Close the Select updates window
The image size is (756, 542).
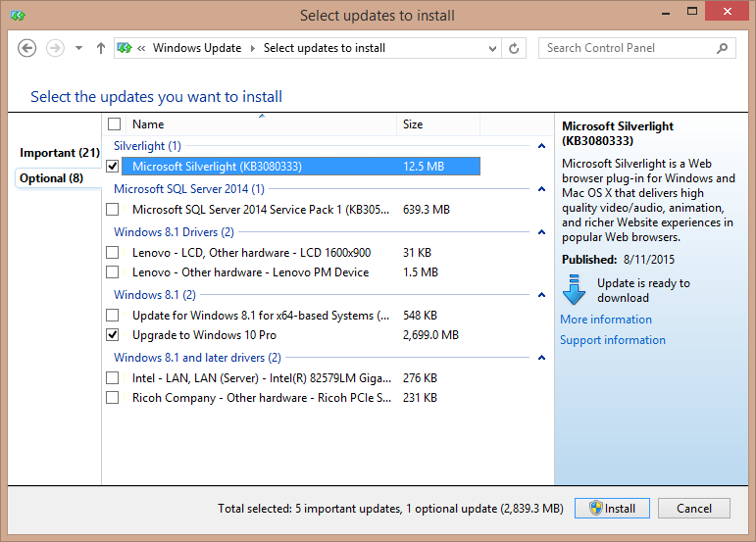click(727, 12)
